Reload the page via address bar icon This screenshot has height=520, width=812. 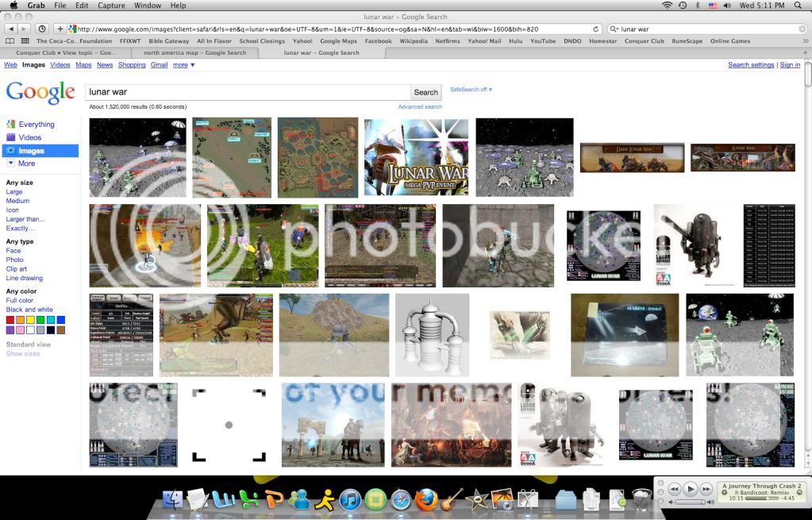pos(595,29)
